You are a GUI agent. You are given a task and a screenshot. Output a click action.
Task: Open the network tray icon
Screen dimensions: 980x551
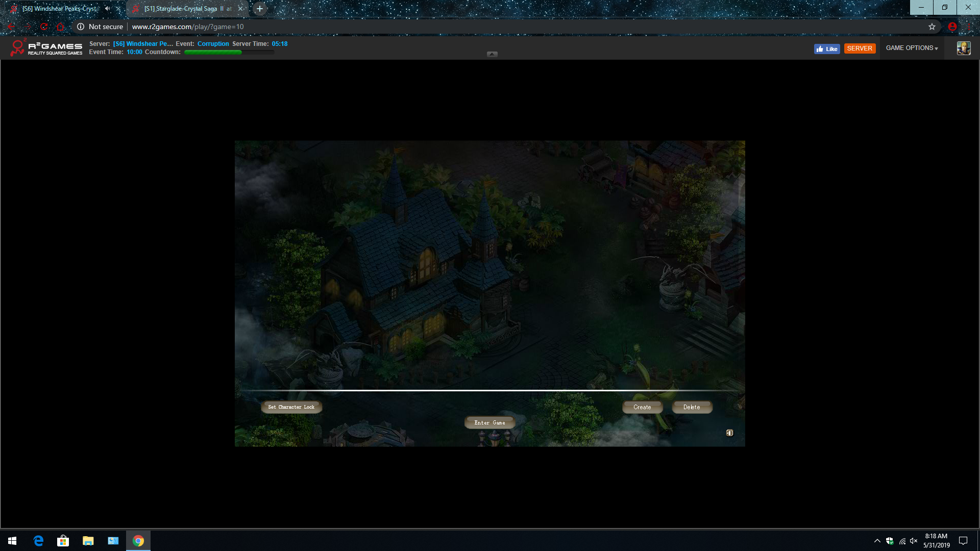902,541
